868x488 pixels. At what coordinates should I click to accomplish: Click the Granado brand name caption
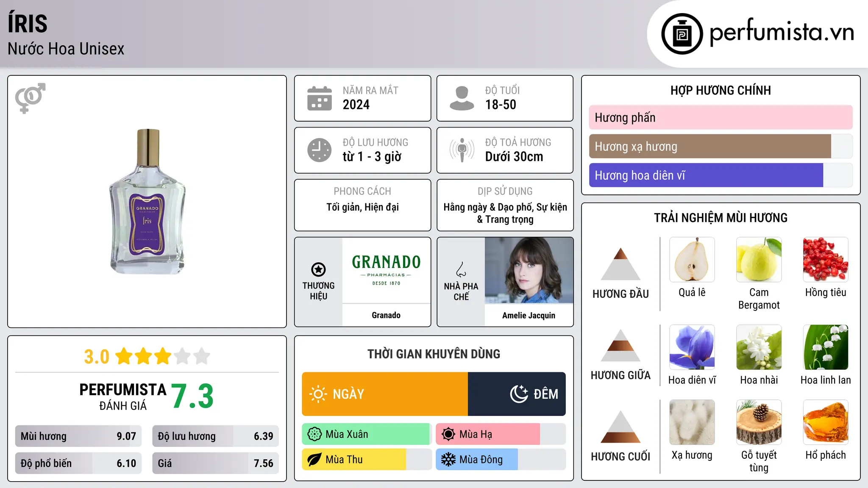[x=386, y=315]
